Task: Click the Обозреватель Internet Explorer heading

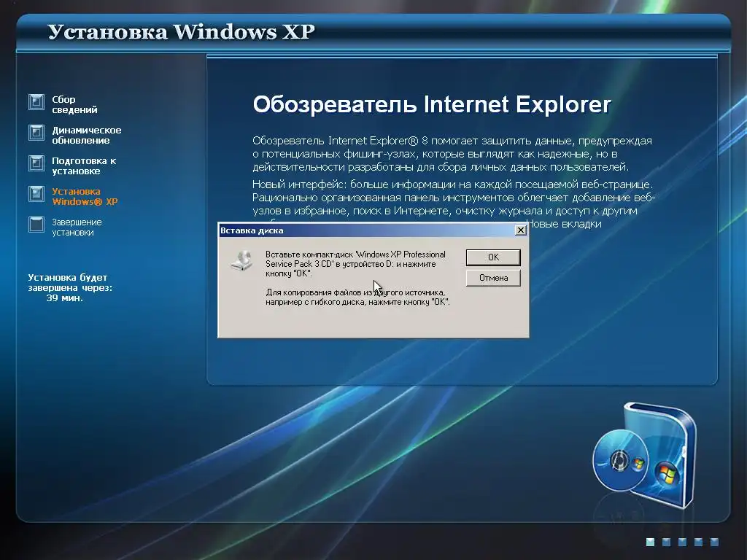Action: (x=432, y=104)
